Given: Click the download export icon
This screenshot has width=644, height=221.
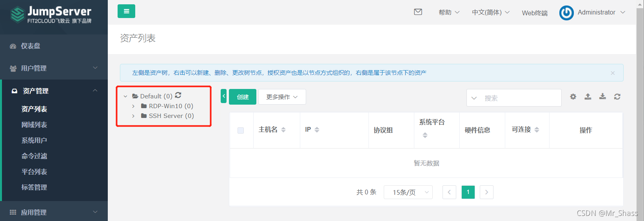Looking at the screenshot, I should pos(602,96).
